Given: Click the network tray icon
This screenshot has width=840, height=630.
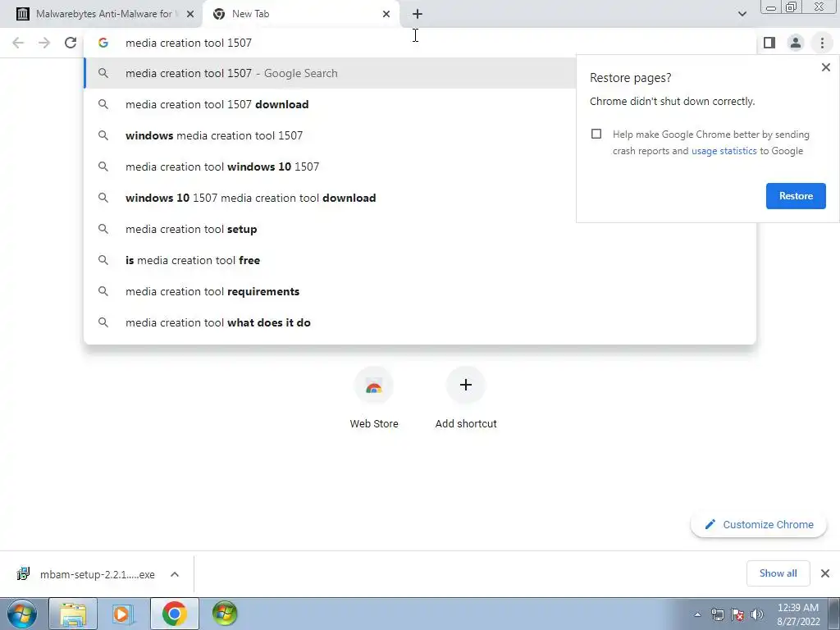Looking at the screenshot, I should pos(717,614).
